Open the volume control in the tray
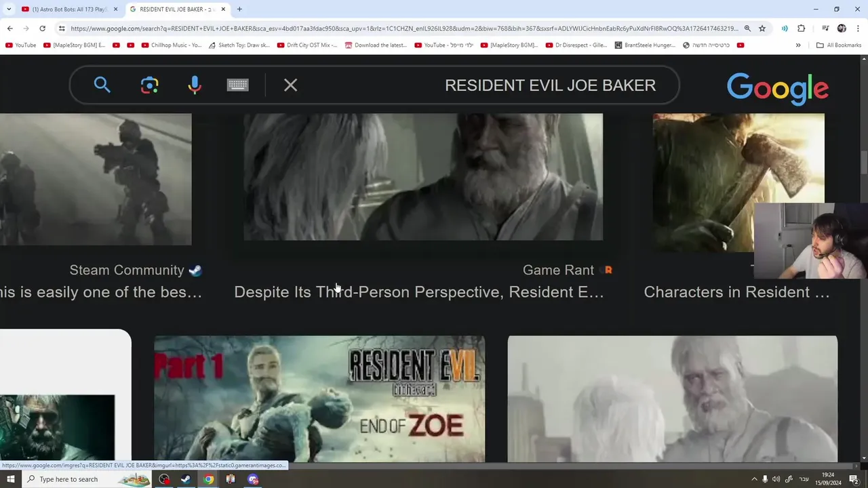The width and height of the screenshot is (868, 488). [x=776, y=479]
